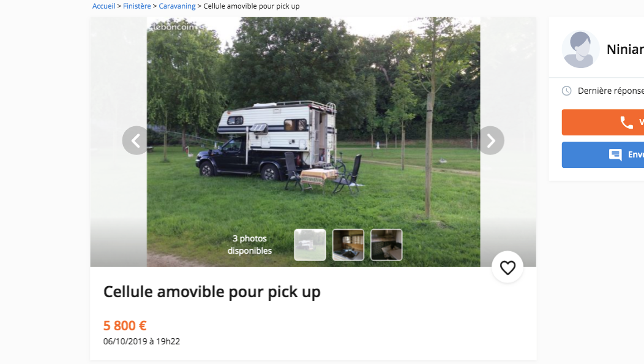The width and height of the screenshot is (644, 364).
Task: Click the 5 800 € price text
Action: (x=125, y=326)
